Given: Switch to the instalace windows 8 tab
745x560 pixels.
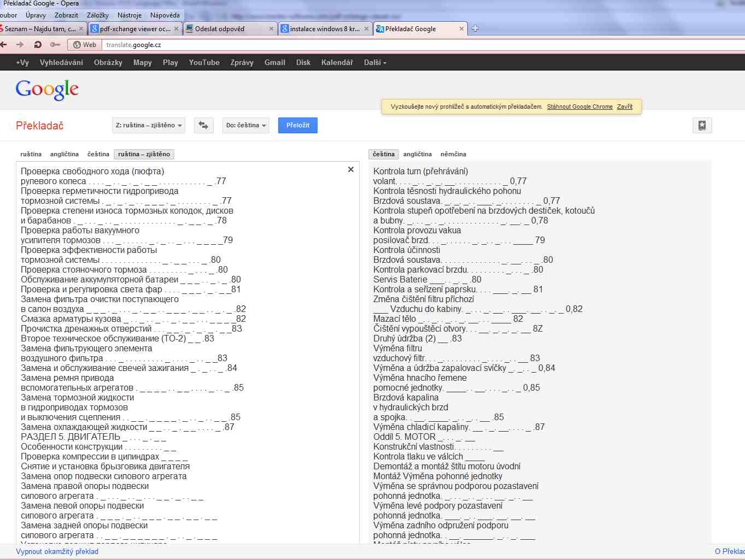Looking at the screenshot, I should tap(325, 29).
